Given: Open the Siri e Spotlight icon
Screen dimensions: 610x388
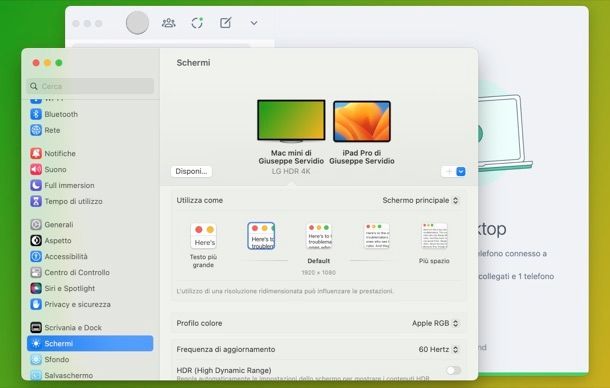Looking at the screenshot, I should pyautogui.click(x=36, y=288).
